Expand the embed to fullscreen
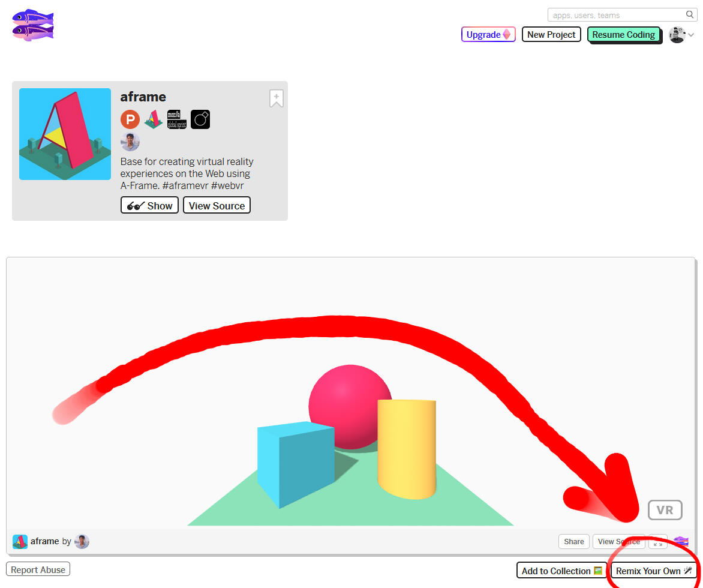The image size is (703, 588). (x=658, y=541)
